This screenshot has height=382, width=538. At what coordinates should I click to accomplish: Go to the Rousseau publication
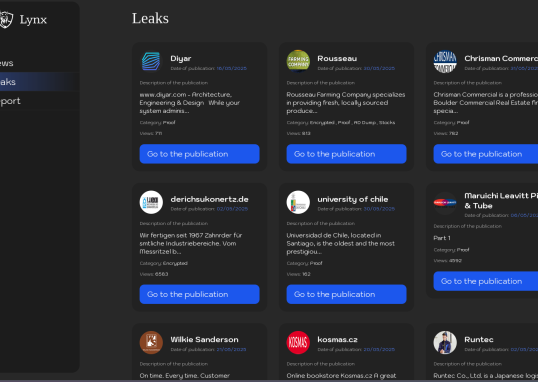(x=346, y=154)
